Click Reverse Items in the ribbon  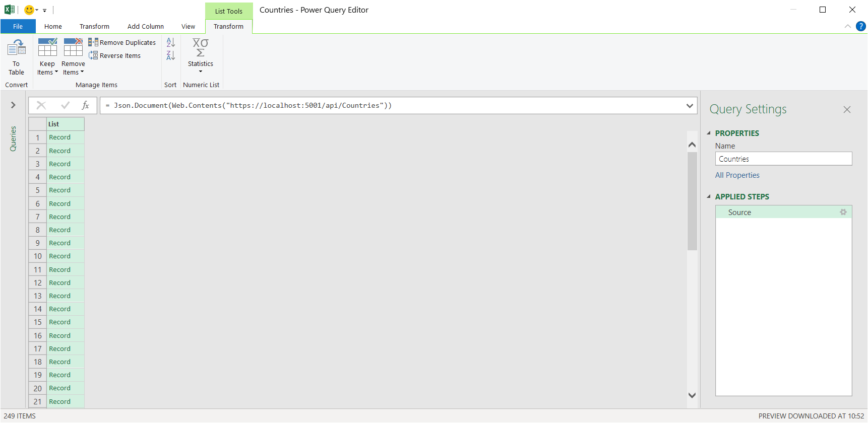tap(115, 55)
